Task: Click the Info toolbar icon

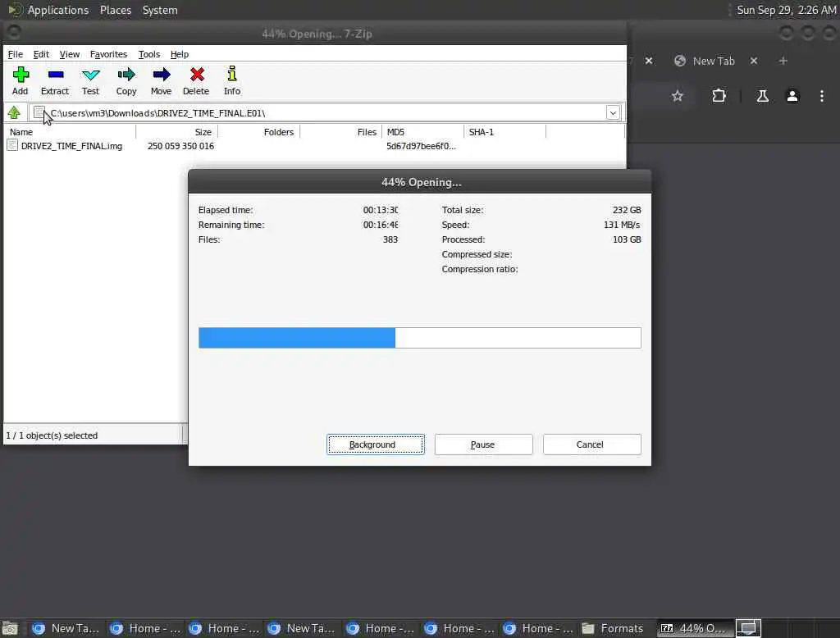Action: click(x=232, y=81)
